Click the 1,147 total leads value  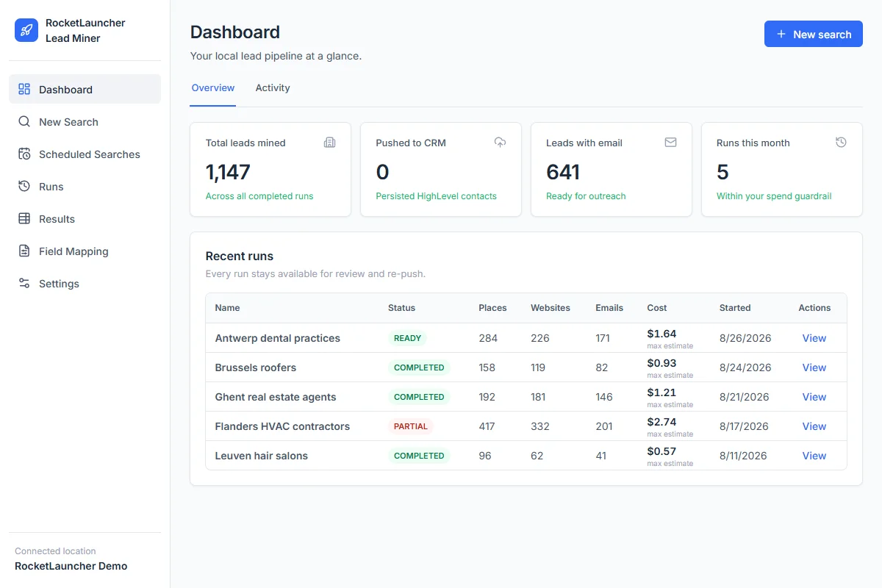(x=228, y=172)
